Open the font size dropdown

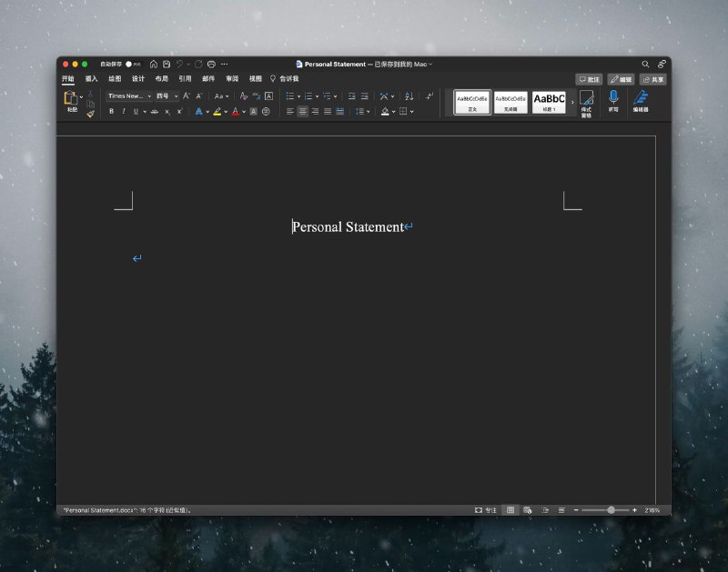click(166, 95)
